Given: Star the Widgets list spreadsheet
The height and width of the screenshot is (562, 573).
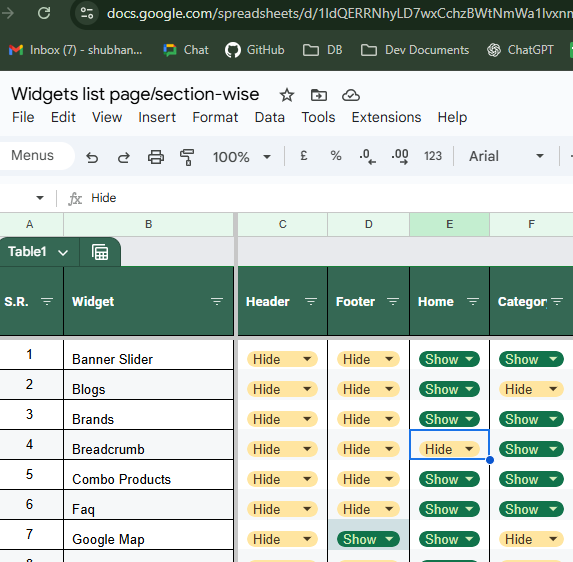Looking at the screenshot, I should [287, 95].
